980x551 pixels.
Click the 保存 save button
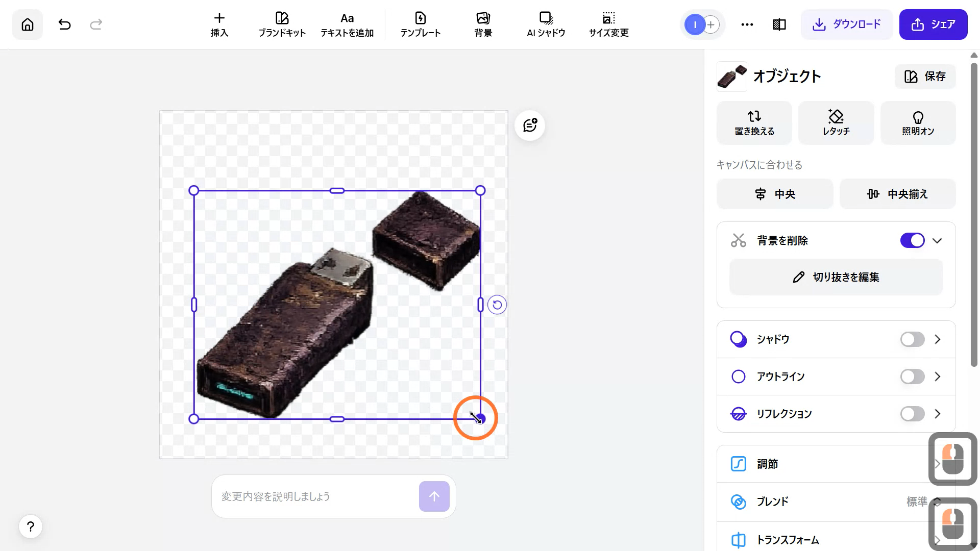[925, 77]
